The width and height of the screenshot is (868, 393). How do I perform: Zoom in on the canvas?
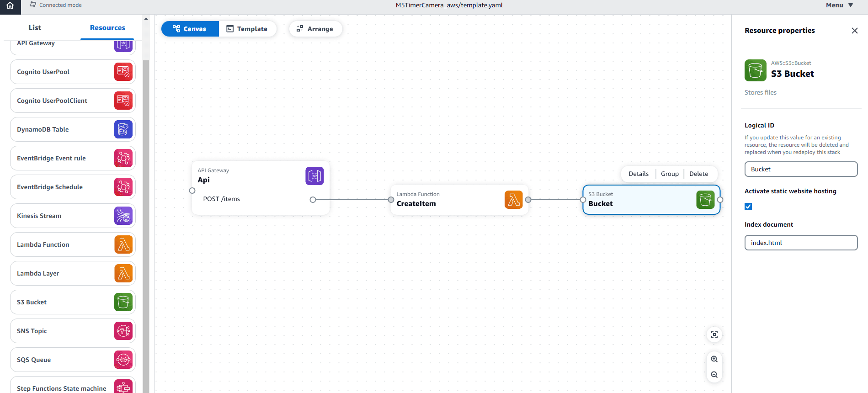coord(714,359)
